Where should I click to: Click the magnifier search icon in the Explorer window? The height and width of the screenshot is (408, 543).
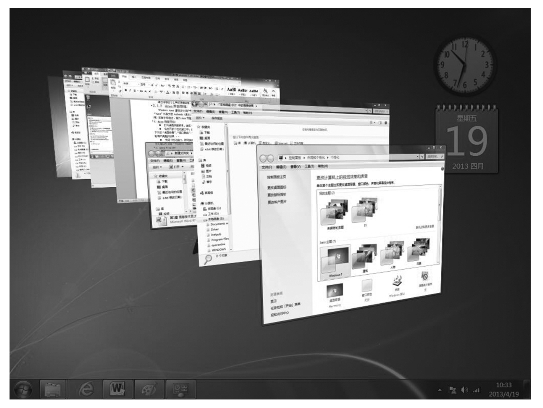207,259
